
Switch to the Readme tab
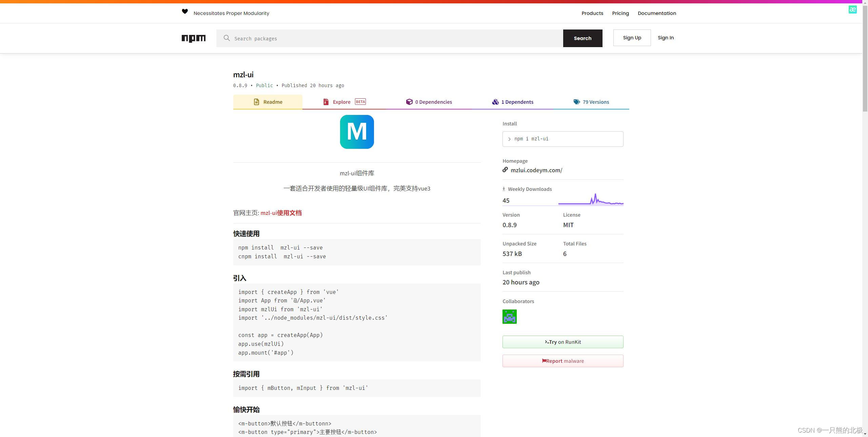(x=268, y=102)
